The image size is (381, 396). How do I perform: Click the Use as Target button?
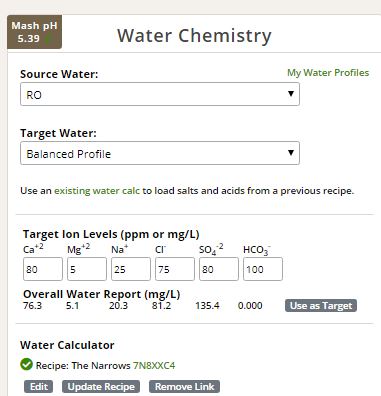[321, 306]
